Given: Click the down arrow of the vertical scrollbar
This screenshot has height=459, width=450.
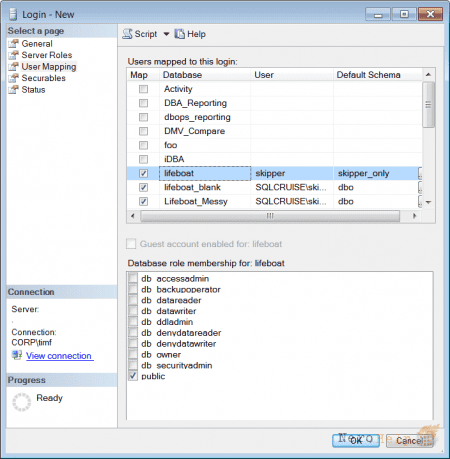Looking at the screenshot, I should pos(428,202).
